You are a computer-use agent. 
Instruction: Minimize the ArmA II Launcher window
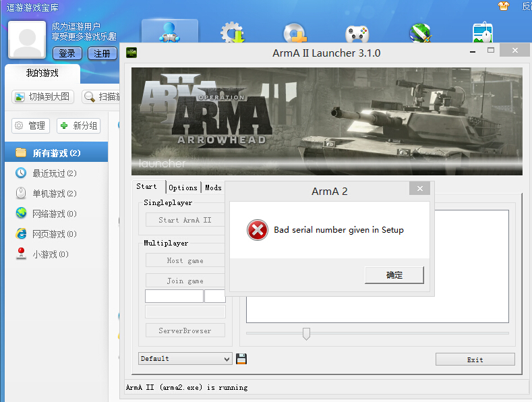coord(473,51)
